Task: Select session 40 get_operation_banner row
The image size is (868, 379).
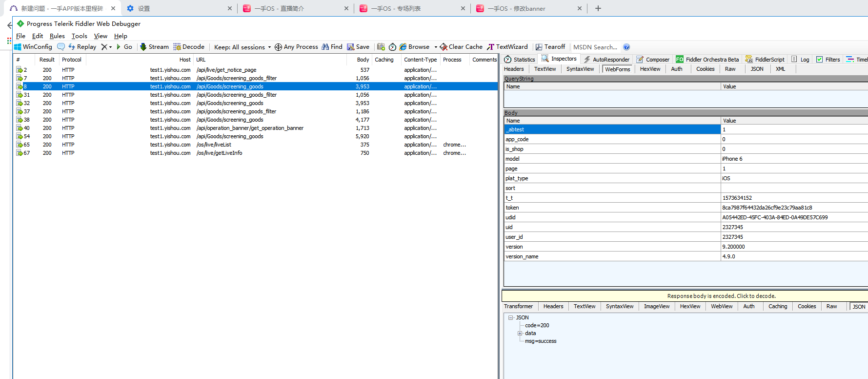Action: click(x=255, y=128)
